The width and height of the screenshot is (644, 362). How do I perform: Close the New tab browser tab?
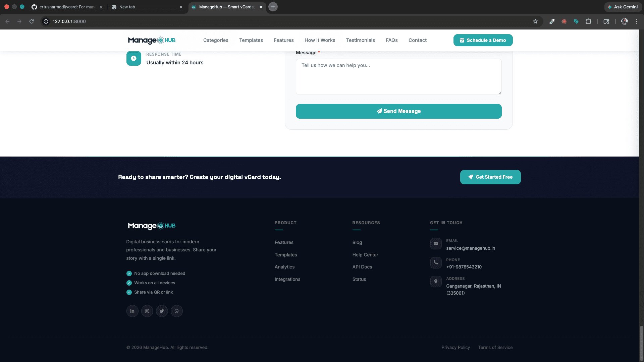181,7
